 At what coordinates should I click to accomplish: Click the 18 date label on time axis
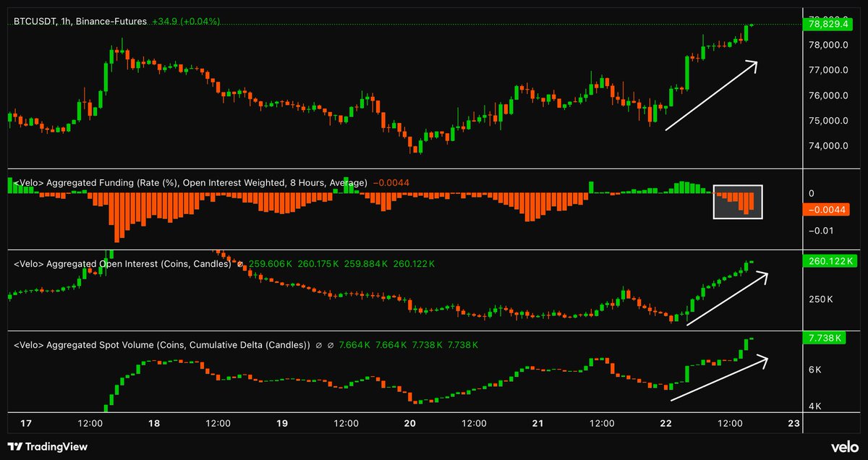[x=153, y=424]
